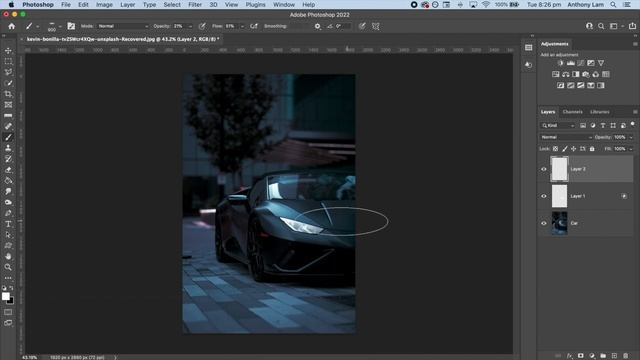The image size is (640, 360).
Task: Open the layer blend mode Normal dropdown
Action: 566,137
